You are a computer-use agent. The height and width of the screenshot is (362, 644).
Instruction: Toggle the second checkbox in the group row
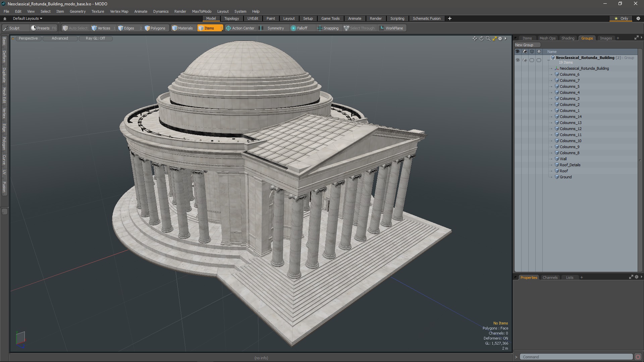pos(539,60)
